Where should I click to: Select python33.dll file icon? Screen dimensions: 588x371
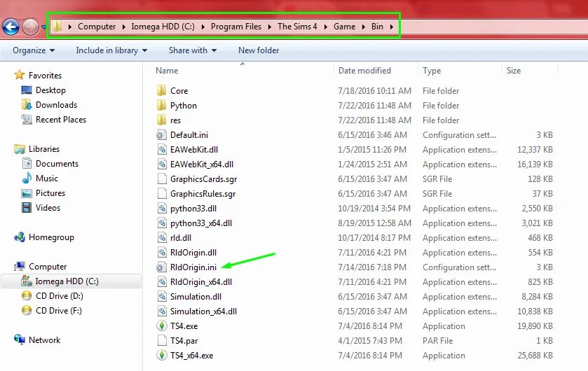click(162, 208)
